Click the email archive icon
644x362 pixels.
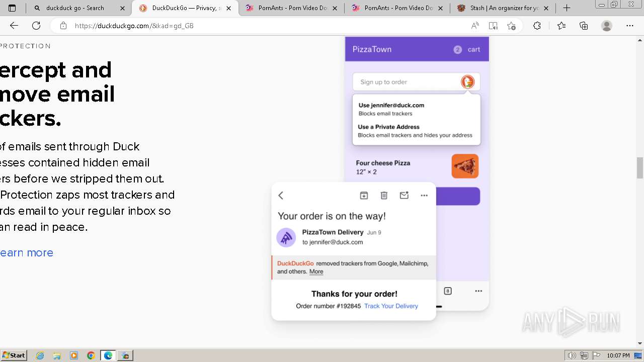pyautogui.click(x=364, y=196)
